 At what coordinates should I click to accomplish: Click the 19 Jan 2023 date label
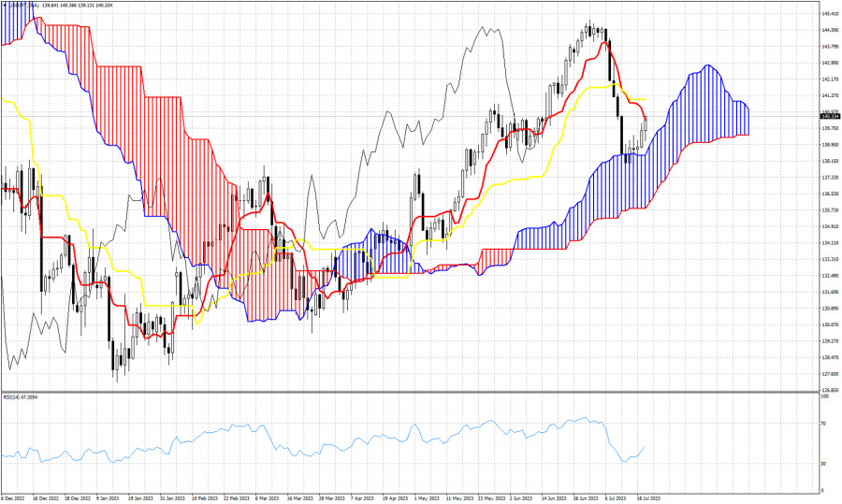coord(140,498)
